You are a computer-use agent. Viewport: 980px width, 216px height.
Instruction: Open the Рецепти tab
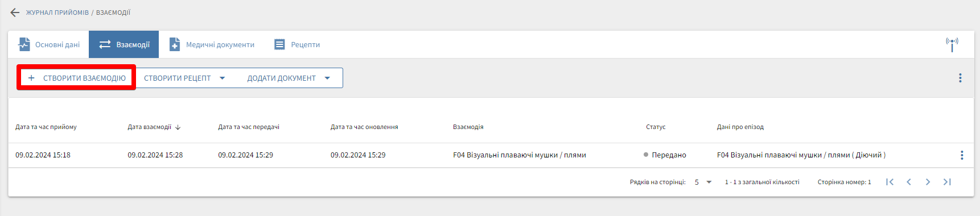tap(297, 44)
